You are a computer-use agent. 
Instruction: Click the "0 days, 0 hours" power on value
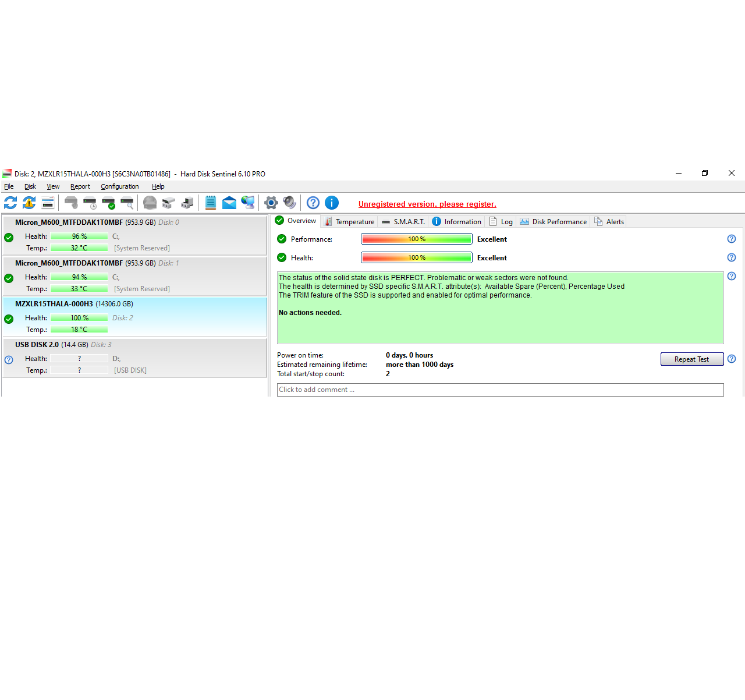pyautogui.click(x=409, y=355)
